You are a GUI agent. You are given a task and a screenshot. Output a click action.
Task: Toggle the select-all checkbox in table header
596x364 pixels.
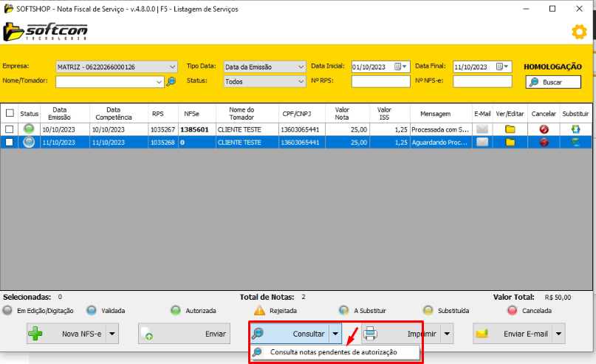coord(10,114)
